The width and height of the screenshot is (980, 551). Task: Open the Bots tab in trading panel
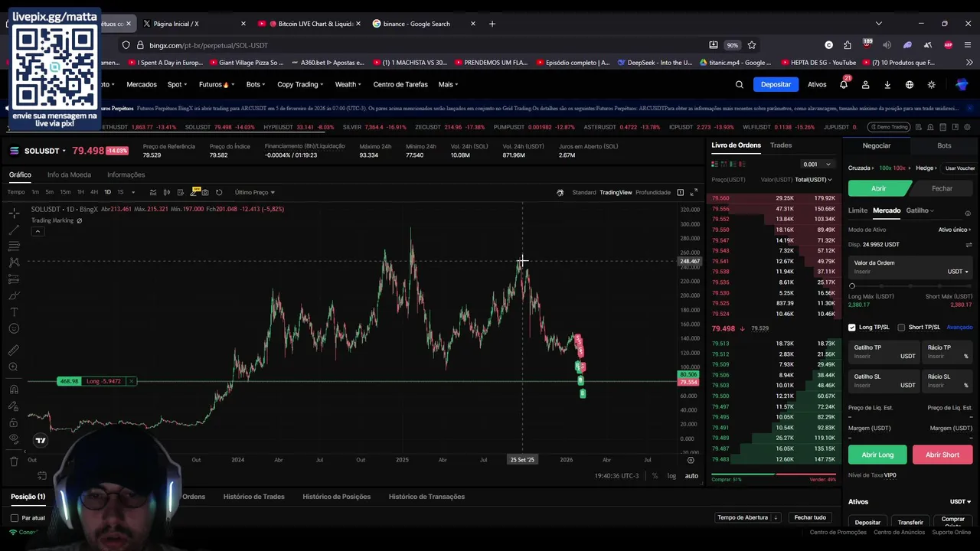pyautogui.click(x=944, y=145)
